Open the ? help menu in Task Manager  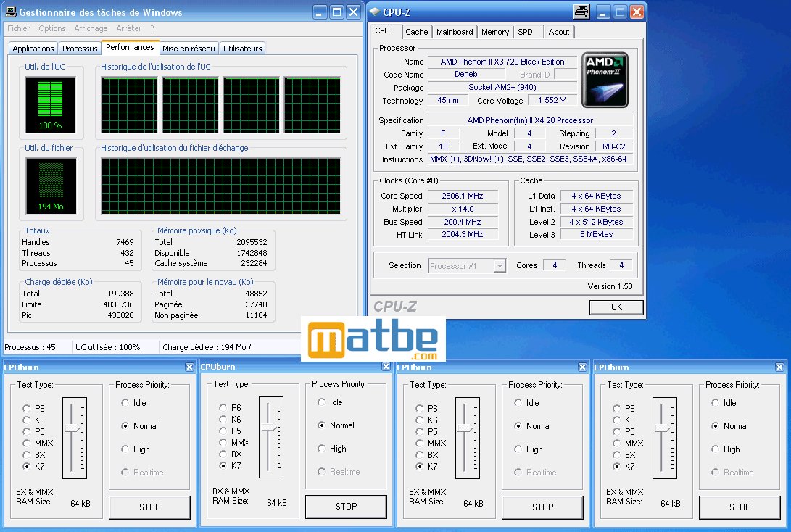click(152, 28)
